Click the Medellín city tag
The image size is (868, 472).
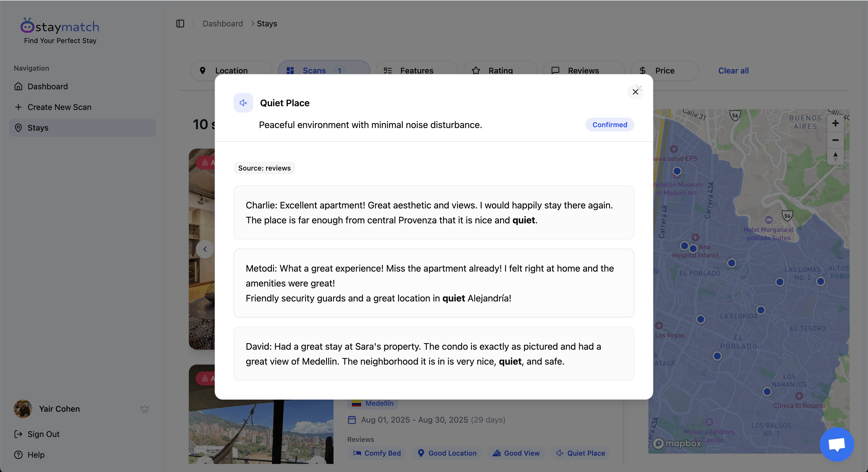click(x=372, y=403)
